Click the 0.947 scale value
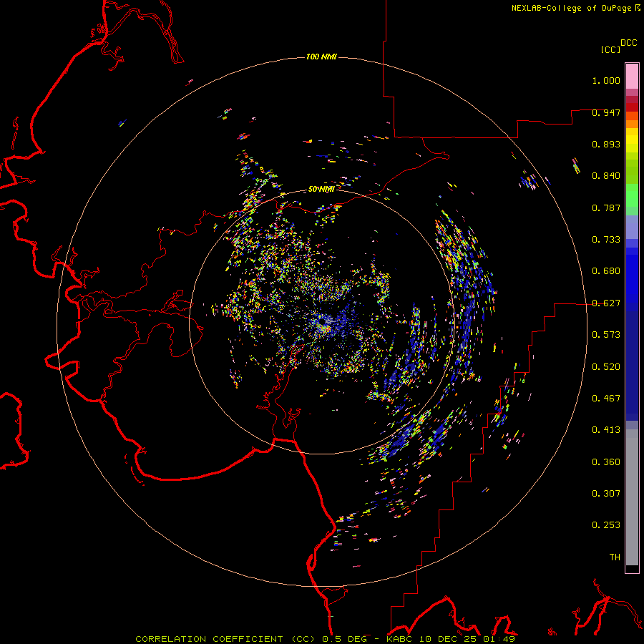644x644 pixels. (606, 112)
